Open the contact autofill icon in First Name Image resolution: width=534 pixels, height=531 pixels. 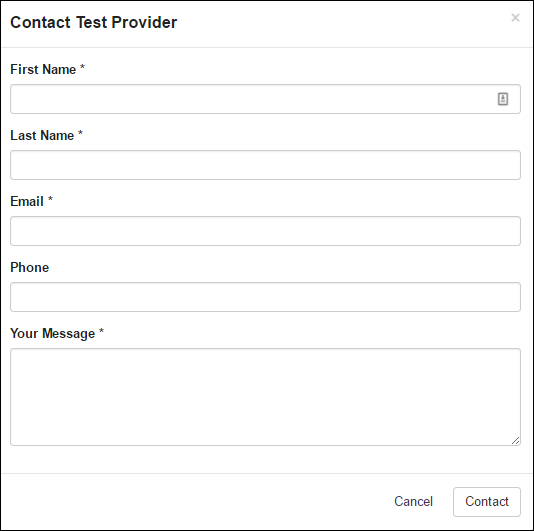[503, 99]
